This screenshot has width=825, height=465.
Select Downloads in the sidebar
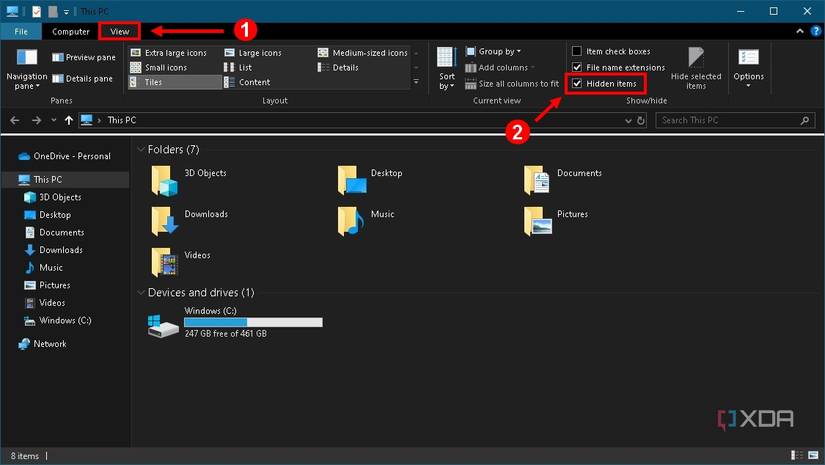54,250
